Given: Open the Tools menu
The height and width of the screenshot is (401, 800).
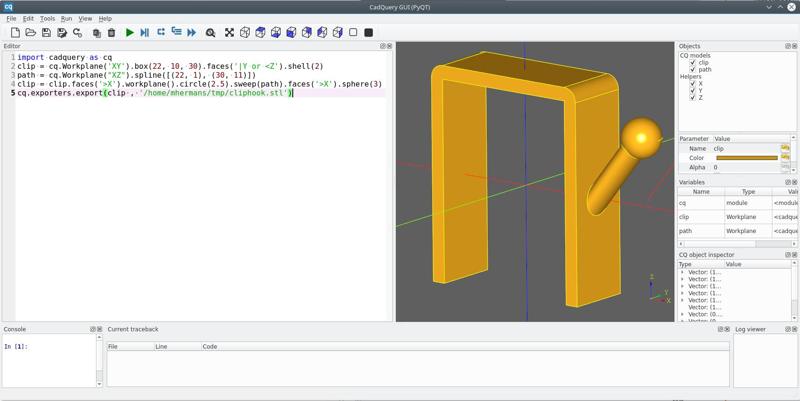Looking at the screenshot, I should click(47, 18).
